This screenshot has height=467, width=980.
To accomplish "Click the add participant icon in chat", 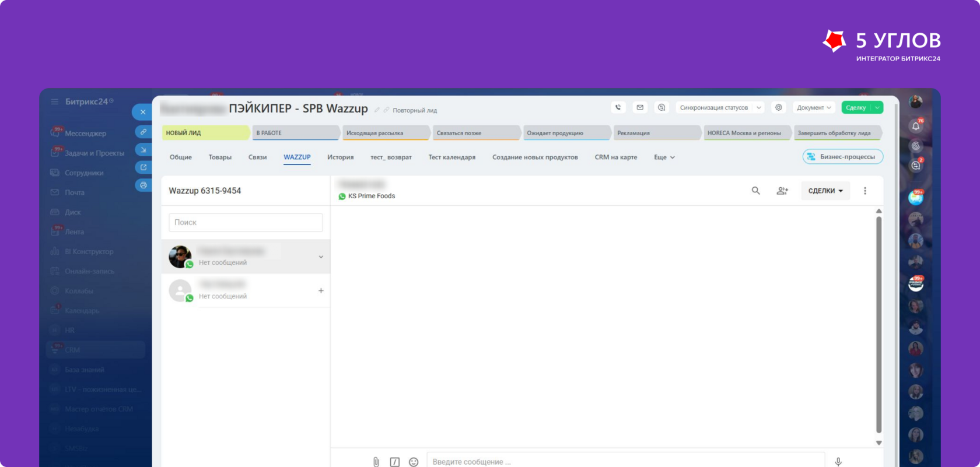I will [x=782, y=191].
